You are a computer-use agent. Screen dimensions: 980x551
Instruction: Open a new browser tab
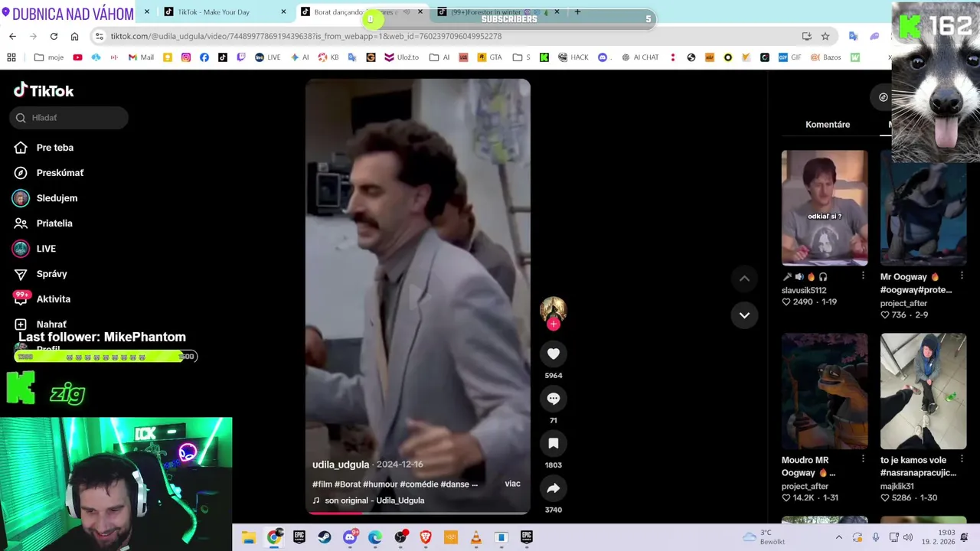[577, 11]
